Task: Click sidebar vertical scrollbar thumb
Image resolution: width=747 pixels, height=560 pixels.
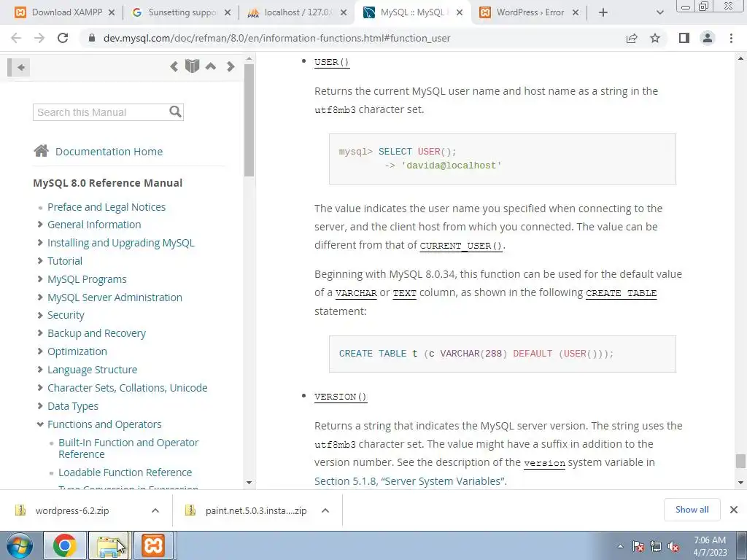Action: 249,120
